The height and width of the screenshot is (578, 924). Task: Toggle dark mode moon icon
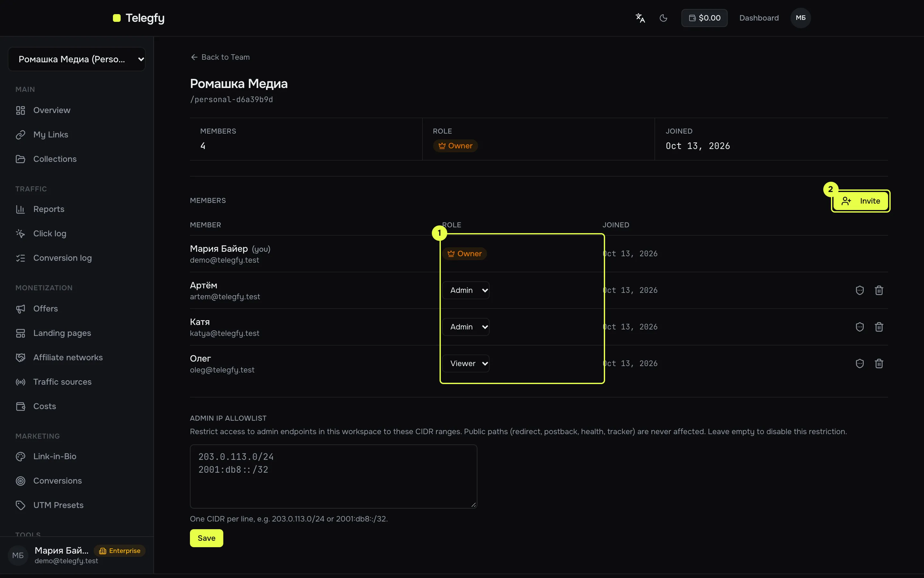tap(663, 18)
